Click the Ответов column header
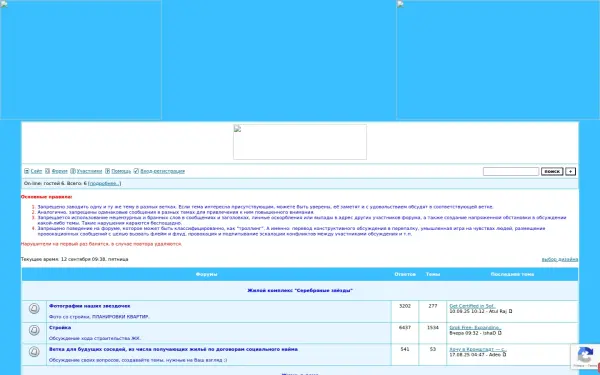600x375 pixels. coord(405,274)
